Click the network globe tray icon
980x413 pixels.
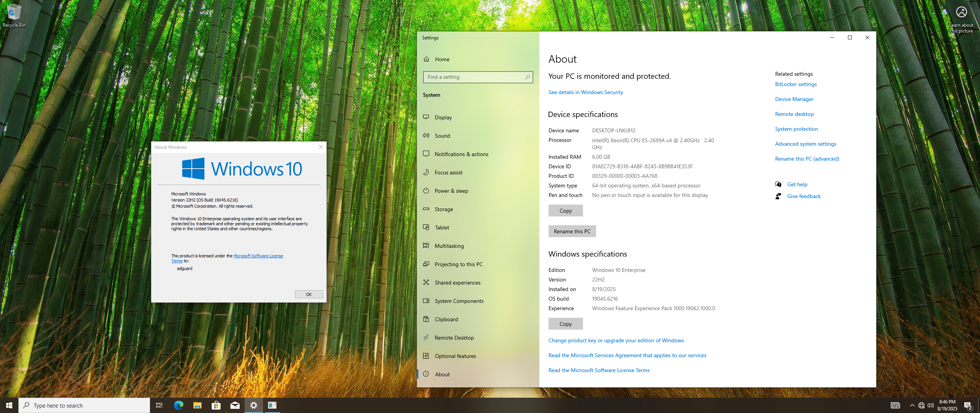coord(921,405)
